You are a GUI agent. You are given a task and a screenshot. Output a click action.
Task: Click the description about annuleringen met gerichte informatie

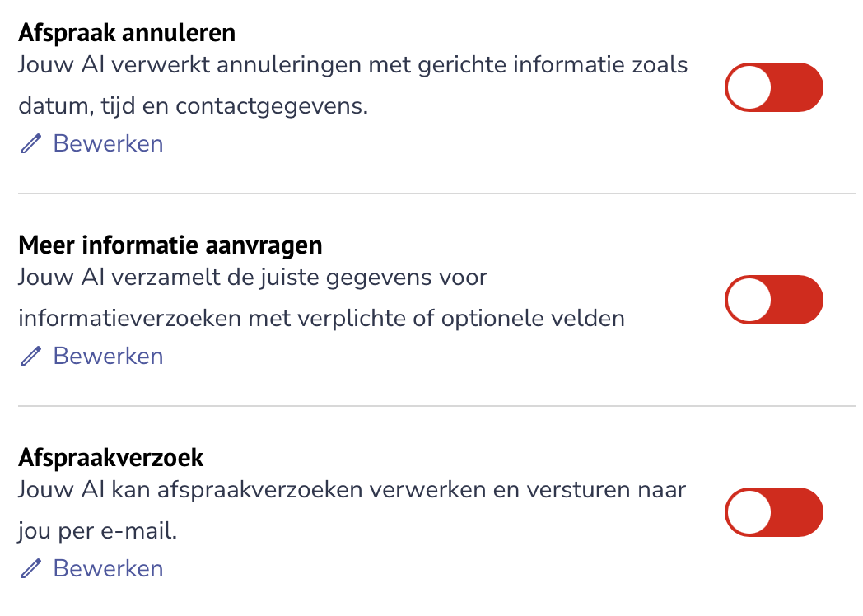(x=352, y=86)
